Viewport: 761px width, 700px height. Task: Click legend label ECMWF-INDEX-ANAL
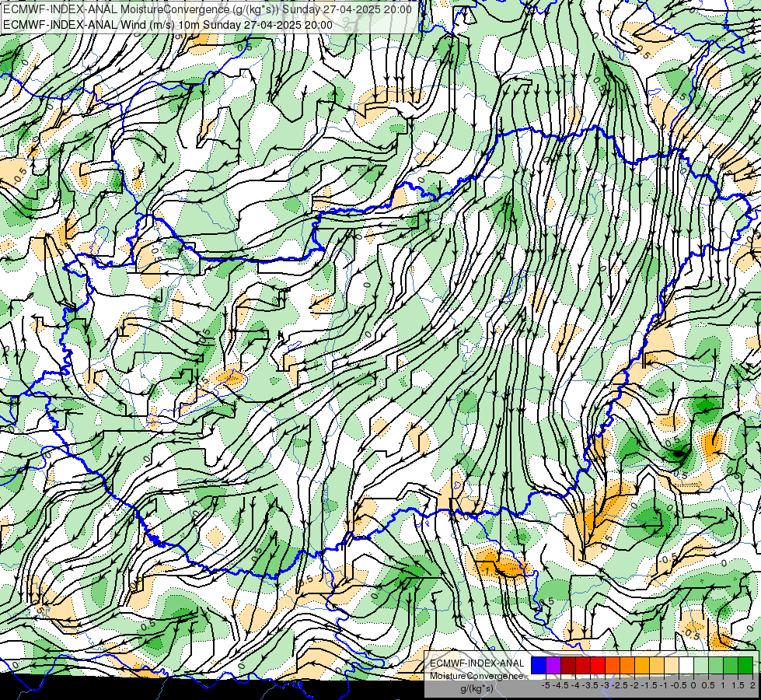(x=476, y=663)
